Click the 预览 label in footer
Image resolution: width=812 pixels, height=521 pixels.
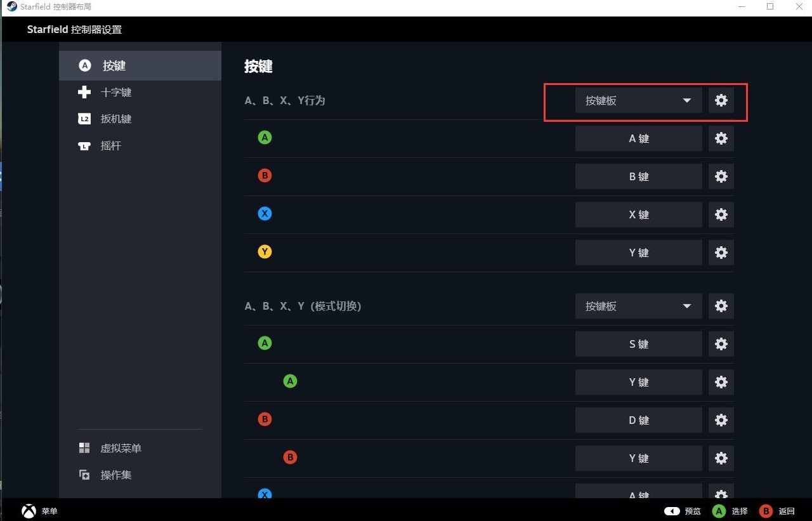pyautogui.click(x=693, y=511)
